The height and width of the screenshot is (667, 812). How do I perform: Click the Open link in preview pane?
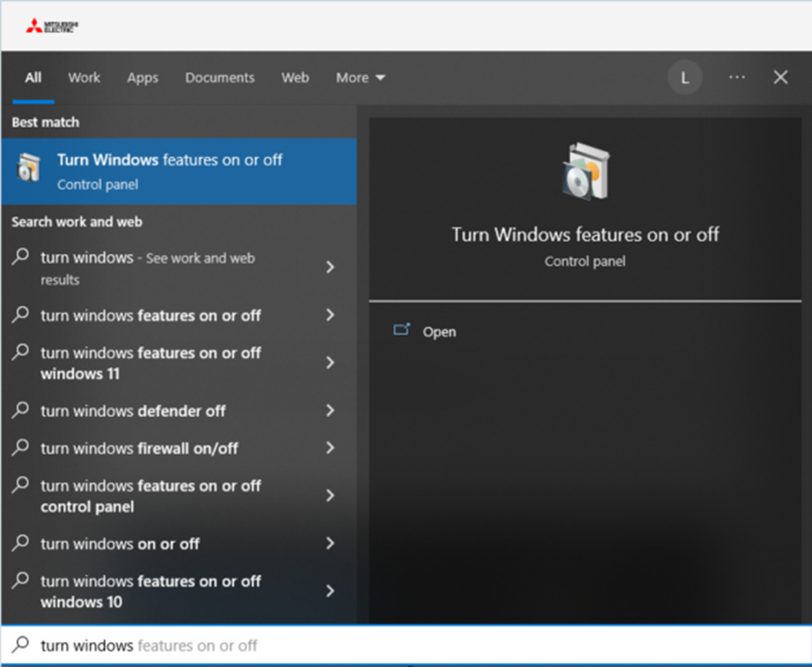point(439,331)
